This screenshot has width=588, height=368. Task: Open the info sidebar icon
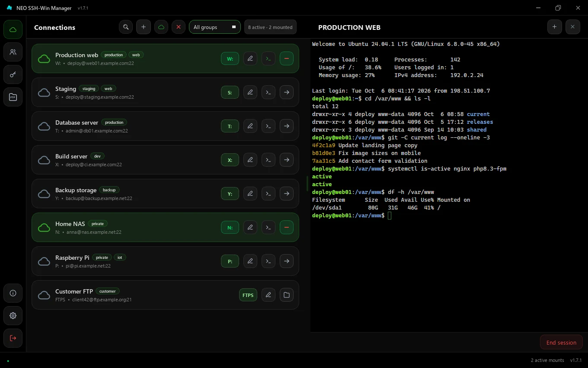13,293
